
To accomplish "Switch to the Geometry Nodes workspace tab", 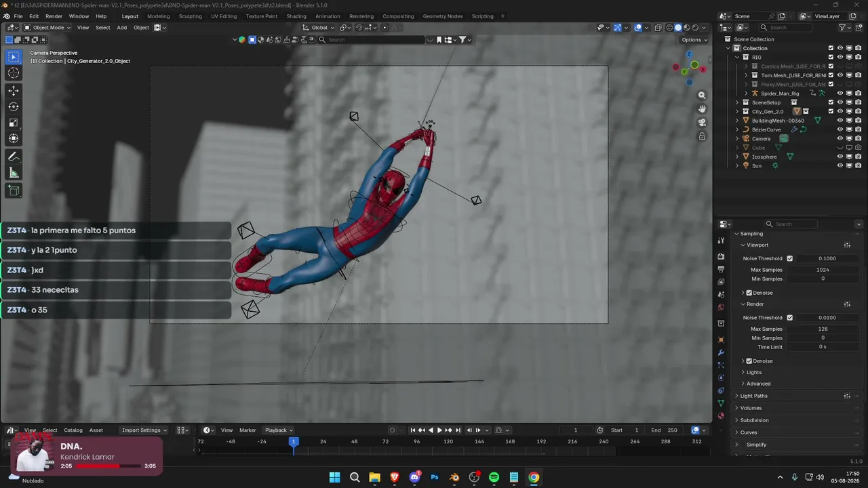I will coord(443,16).
